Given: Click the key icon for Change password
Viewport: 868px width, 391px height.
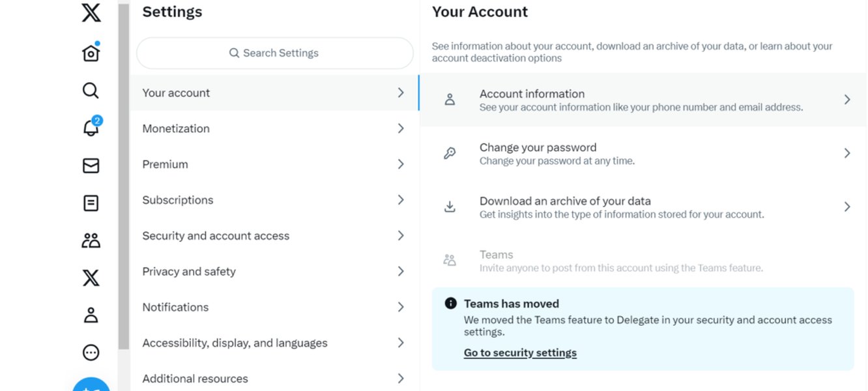Looking at the screenshot, I should coord(450,153).
